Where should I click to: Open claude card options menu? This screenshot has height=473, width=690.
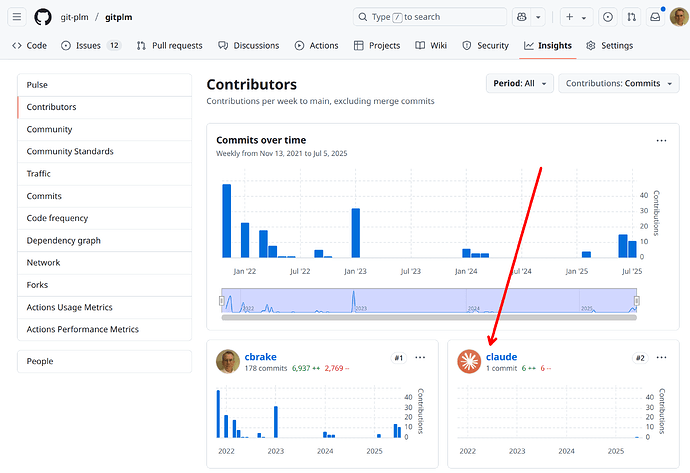tap(661, 358)
